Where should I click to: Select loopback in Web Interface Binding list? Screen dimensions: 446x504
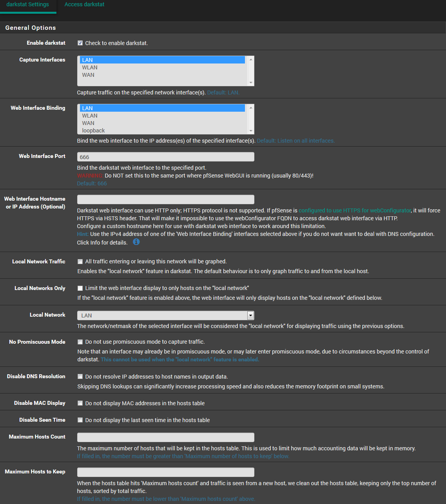point(93,131)
